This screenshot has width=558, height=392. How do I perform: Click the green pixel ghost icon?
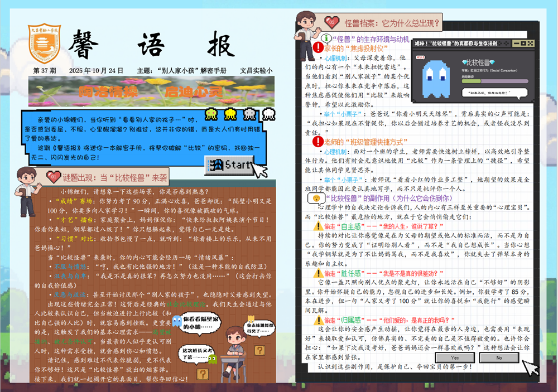[211, 114]
